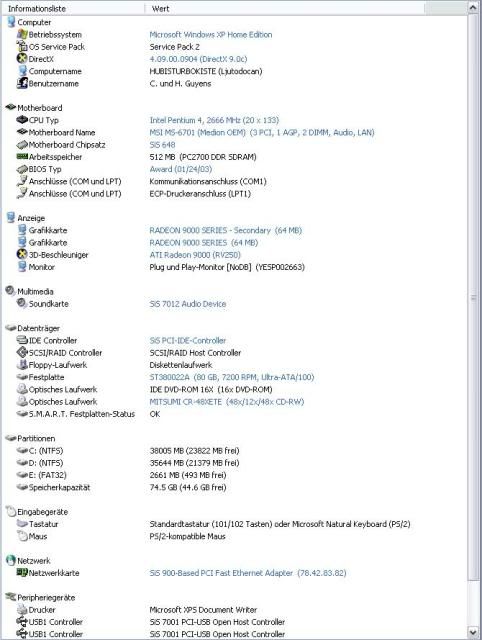Viewport: 482px width, 640px height.
Task: Open the DirectX 9.0c version link
Action: (x=198, y=59)
